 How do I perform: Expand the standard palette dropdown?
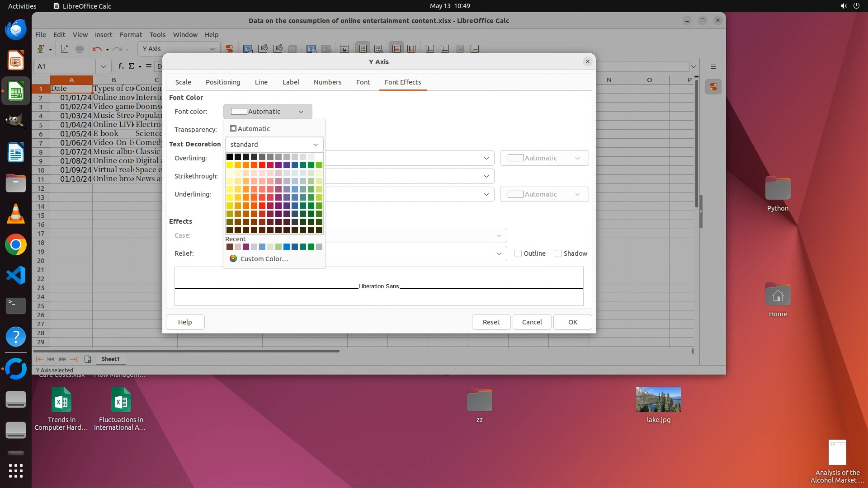tap(274, 145)
